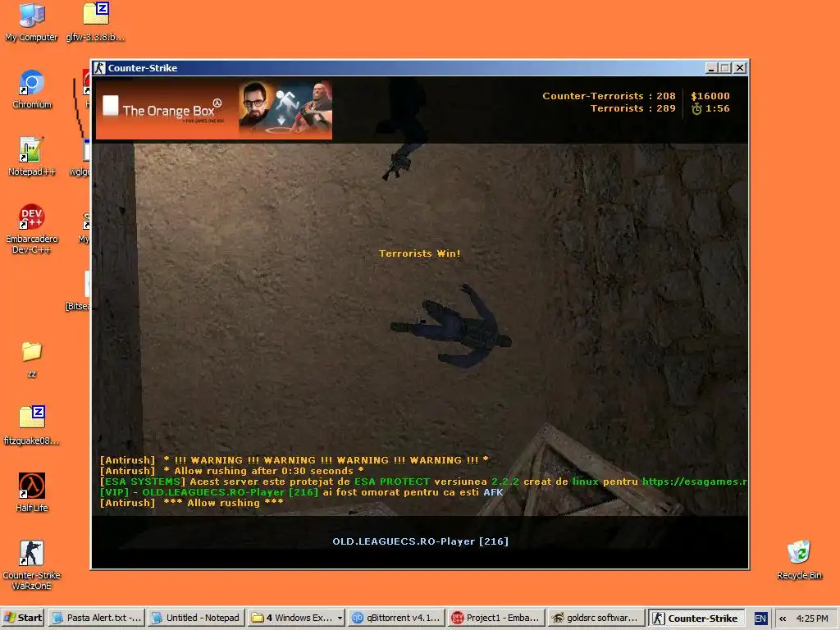Viewport: 840px width, 630px height.
Task: Click the round timer clock icon
Action: 696,109
